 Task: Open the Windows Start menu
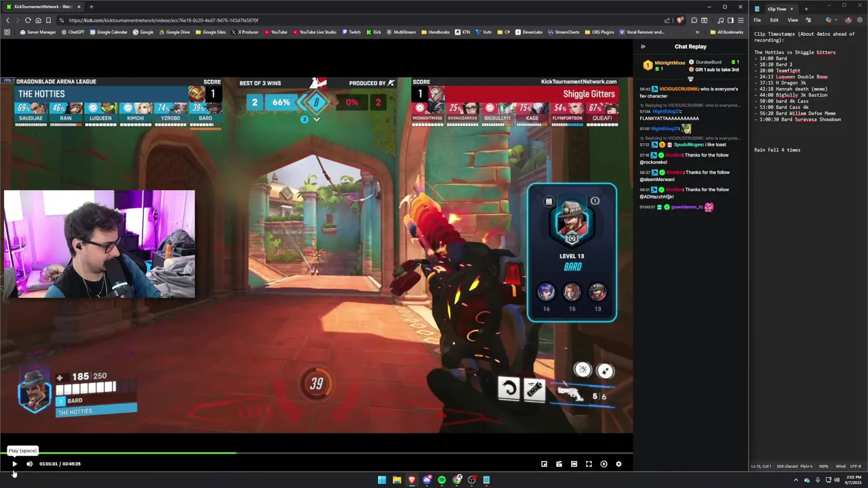click(382, 480)
